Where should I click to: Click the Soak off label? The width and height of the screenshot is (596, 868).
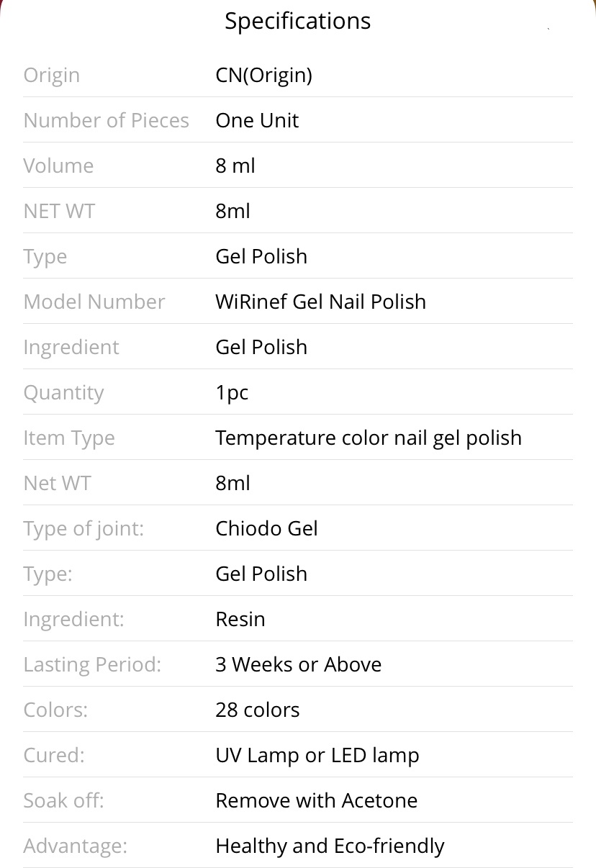(x=63, y=800)
